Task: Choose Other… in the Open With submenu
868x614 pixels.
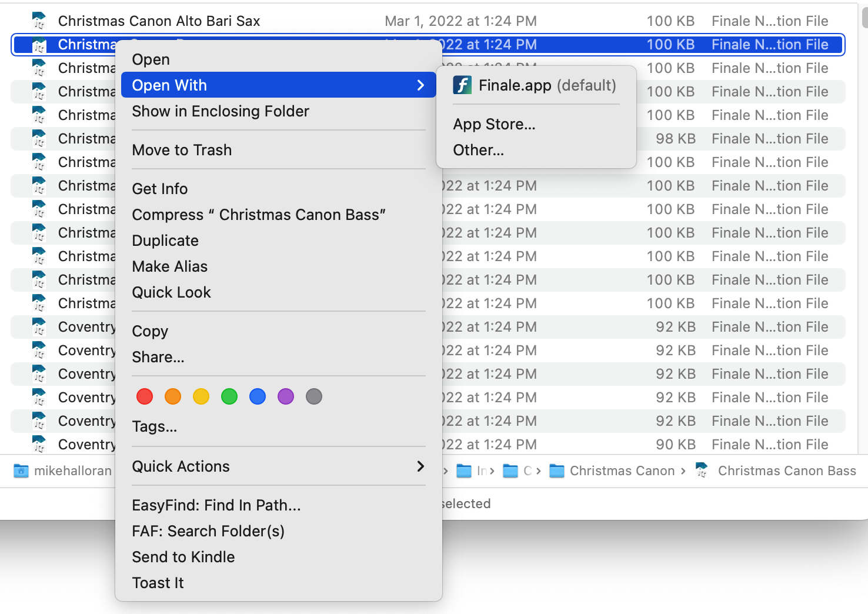Action: (478, 151)
